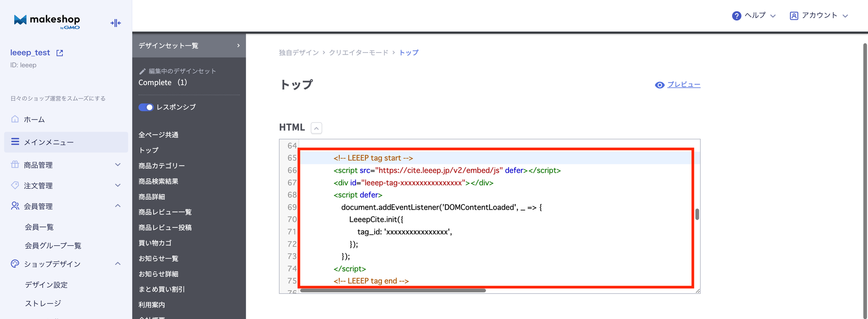Select 商品カテゴリー page
Image resolution: width=868 pixels, height=319 pixels.
point(161,166)
